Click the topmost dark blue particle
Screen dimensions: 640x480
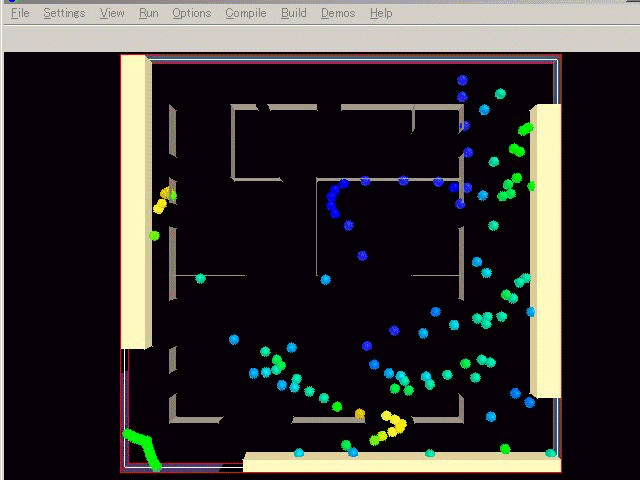click(462, 80)
